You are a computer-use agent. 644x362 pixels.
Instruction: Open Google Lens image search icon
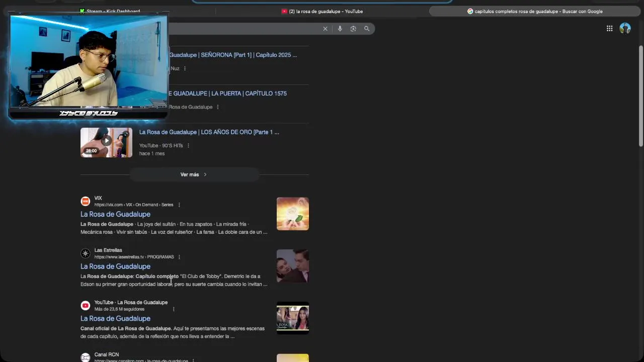[x=353, y=29]
